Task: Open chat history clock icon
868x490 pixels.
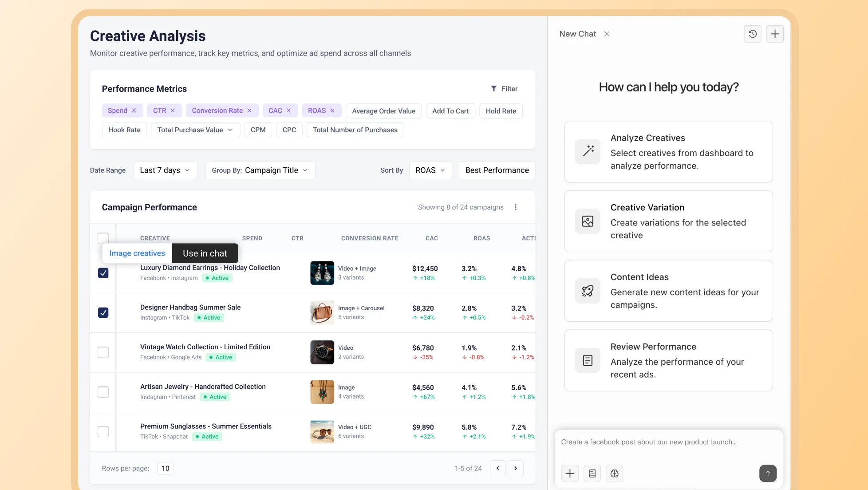Action: [x=752, y=34]
